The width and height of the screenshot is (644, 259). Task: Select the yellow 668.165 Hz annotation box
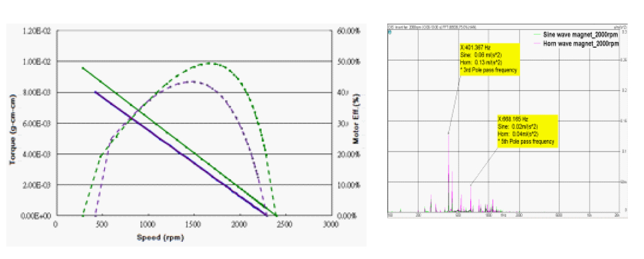click(x=528, y=131)
